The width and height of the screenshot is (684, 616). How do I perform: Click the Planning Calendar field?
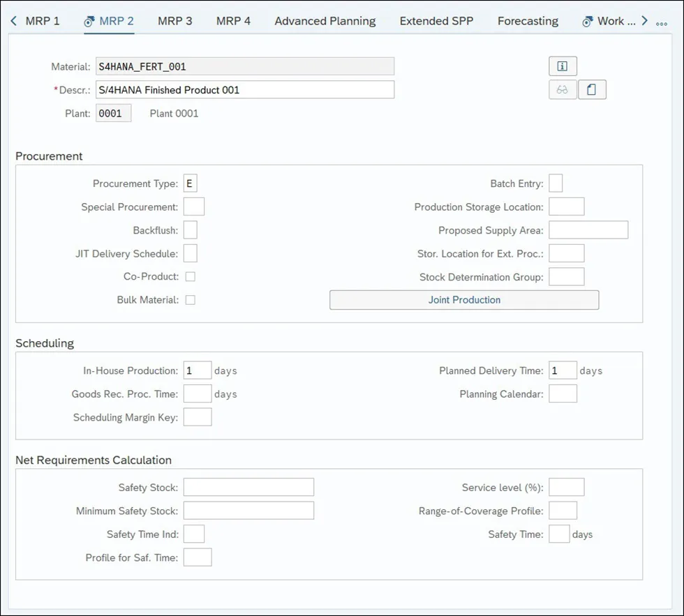pos(563,393)
